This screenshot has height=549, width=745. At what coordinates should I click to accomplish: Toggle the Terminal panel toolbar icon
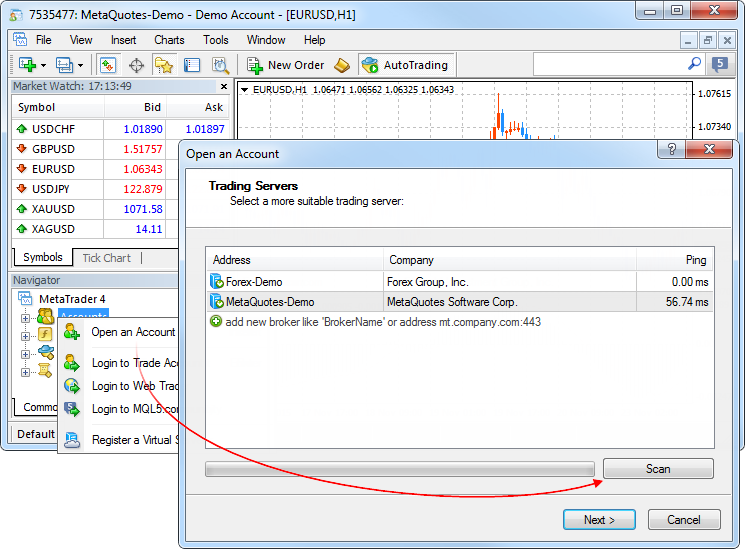(191, 65)
